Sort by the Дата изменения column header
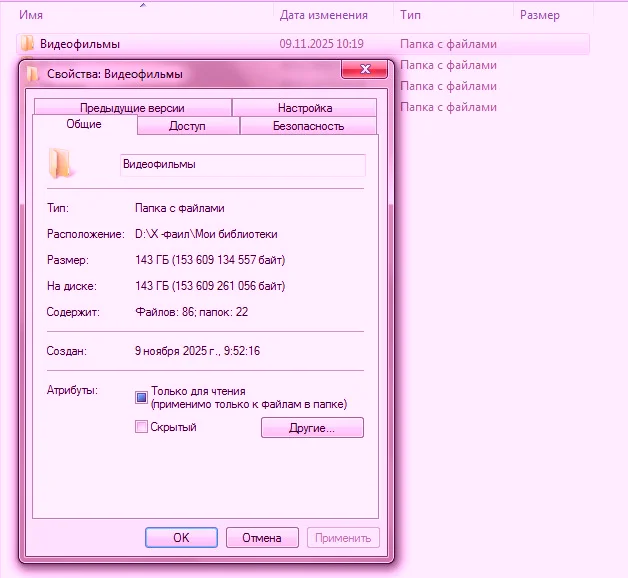 point(324,15)
